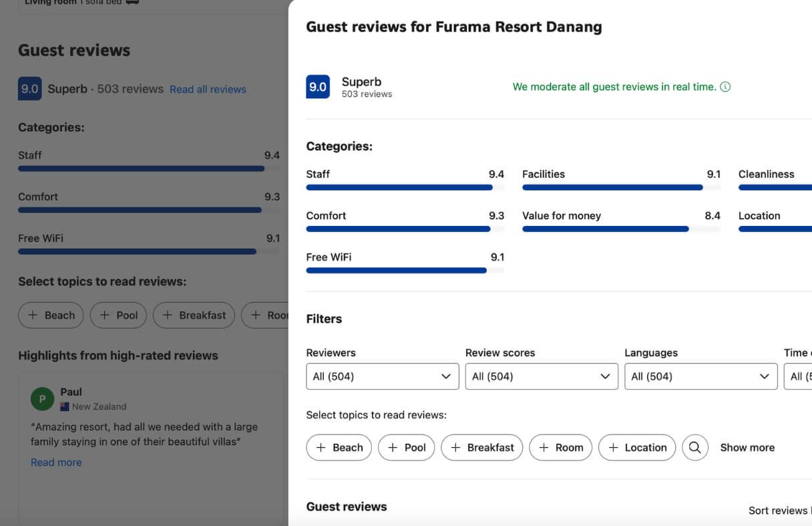Open the Reviewers filter dropdown
This screenshot has height=526, width=812.
click(382, 376)
